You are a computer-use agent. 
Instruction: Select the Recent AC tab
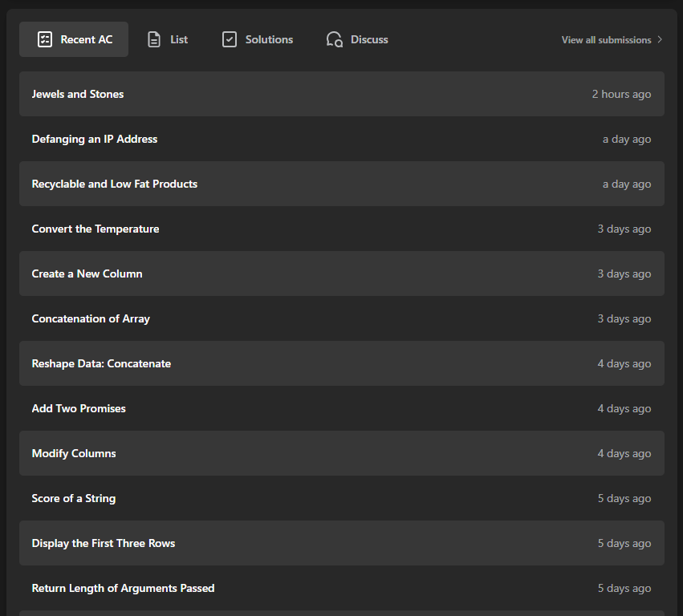(86, 39)
